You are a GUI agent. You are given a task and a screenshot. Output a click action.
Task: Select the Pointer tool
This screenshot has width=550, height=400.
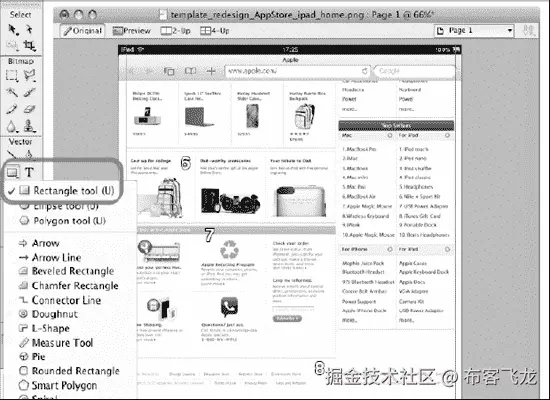point(13,30)
